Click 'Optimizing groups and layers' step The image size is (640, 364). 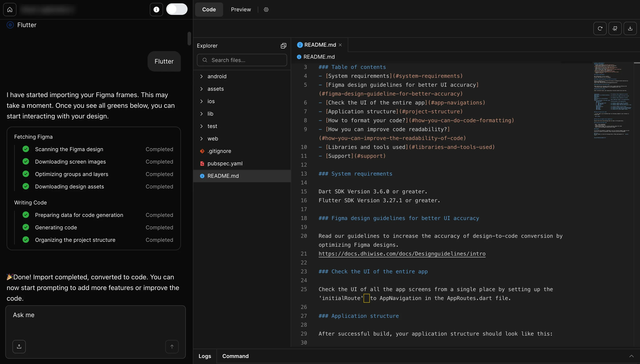pyautogui.click(x=72, y=174)
